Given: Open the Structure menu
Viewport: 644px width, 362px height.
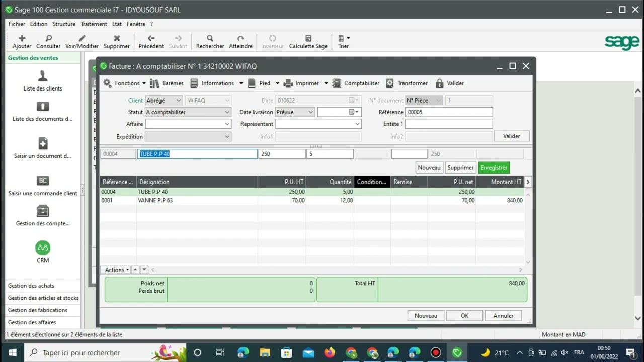Looking at the screenshot, I should [x=64, y=24].
